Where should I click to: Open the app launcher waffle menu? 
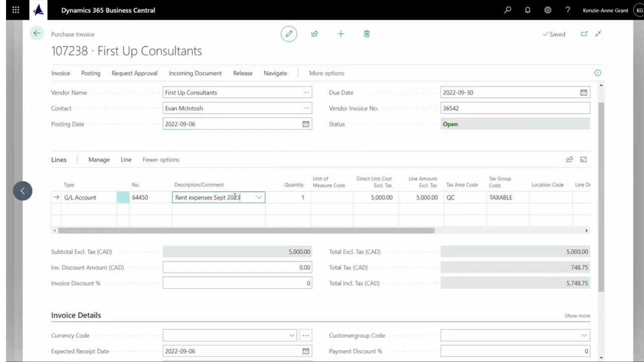[16, 10]
